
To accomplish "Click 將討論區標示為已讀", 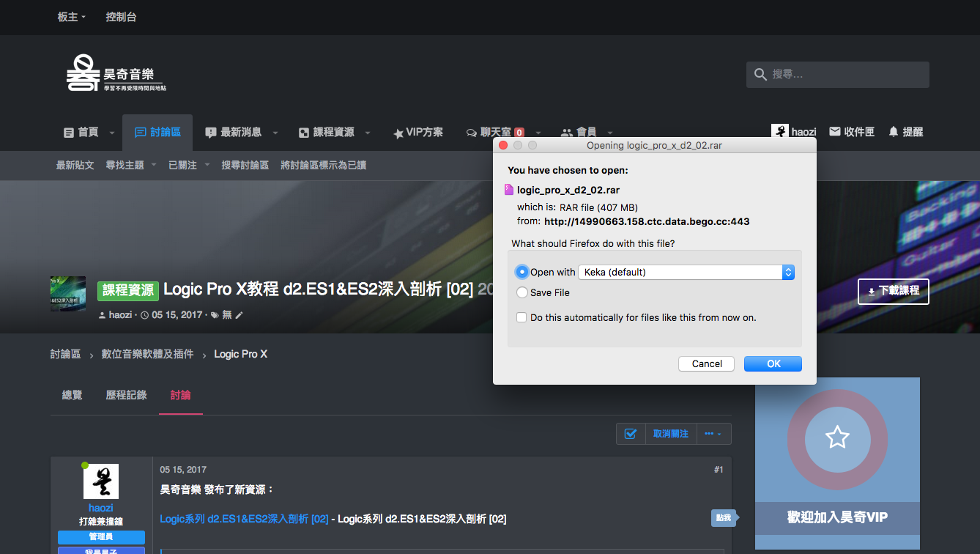I will pos(323,166).
